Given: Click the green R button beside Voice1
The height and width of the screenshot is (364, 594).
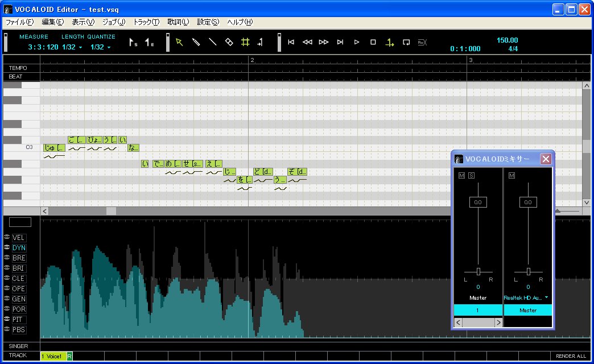Looking at the screenshot, I should pos(70,356).
